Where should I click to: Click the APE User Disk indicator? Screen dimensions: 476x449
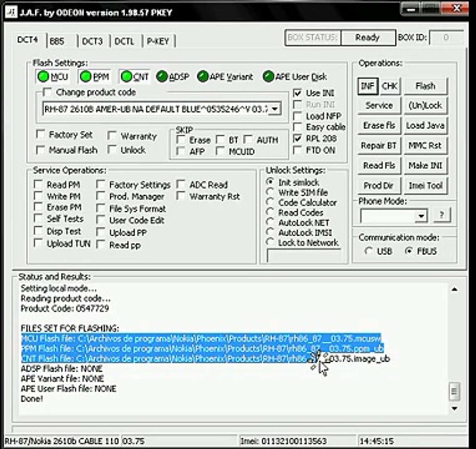(x=295, y=76)
